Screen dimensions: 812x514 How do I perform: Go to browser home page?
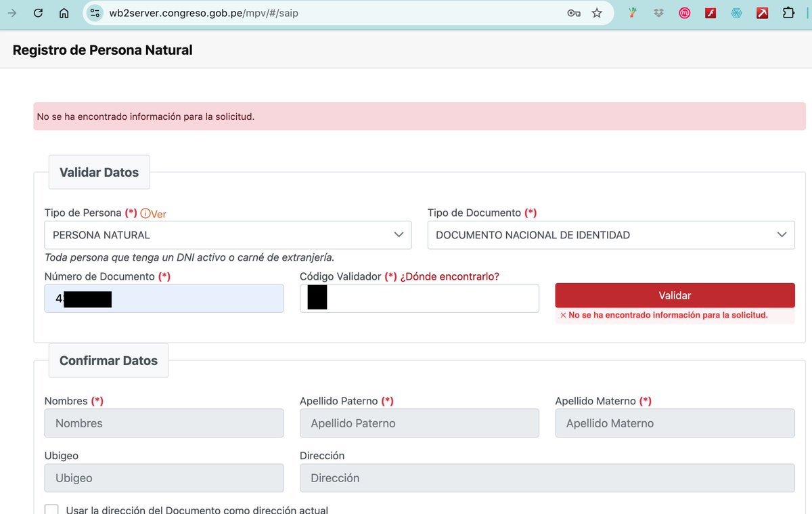[64, 13]
